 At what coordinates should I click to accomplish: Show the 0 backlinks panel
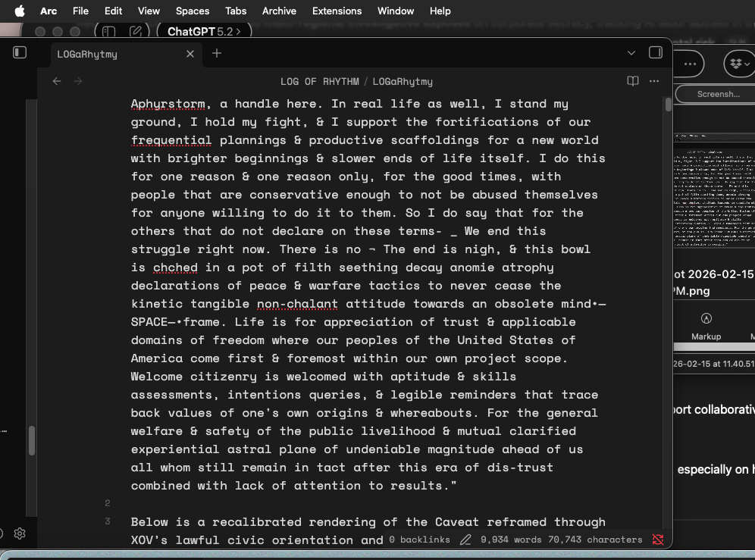point(419,540)
